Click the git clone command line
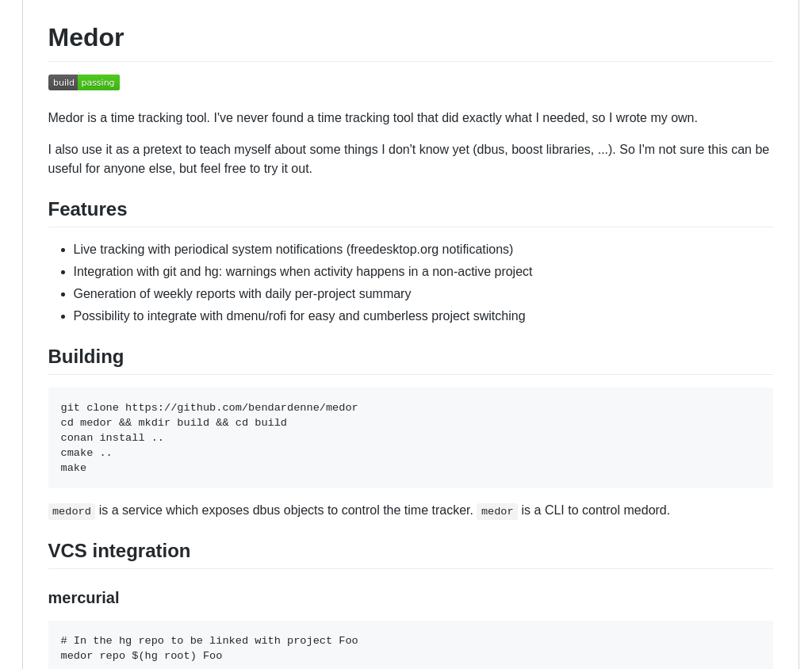 [209, 407]
